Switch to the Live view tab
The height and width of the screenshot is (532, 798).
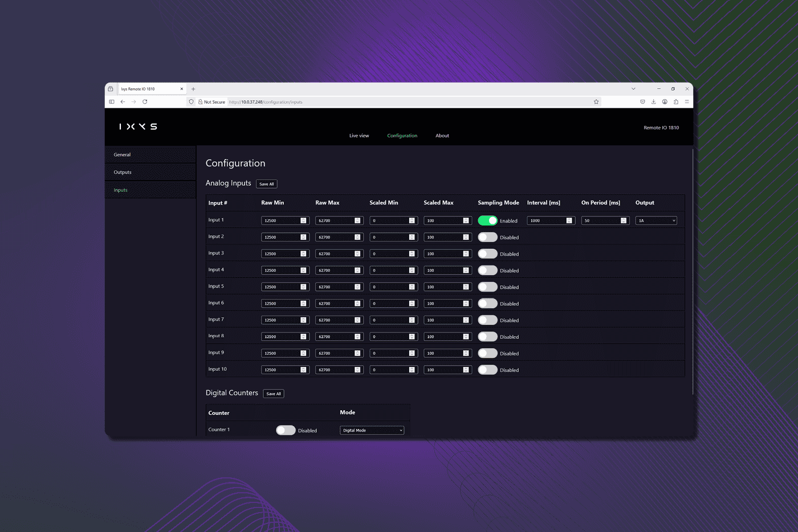[359, 136]
